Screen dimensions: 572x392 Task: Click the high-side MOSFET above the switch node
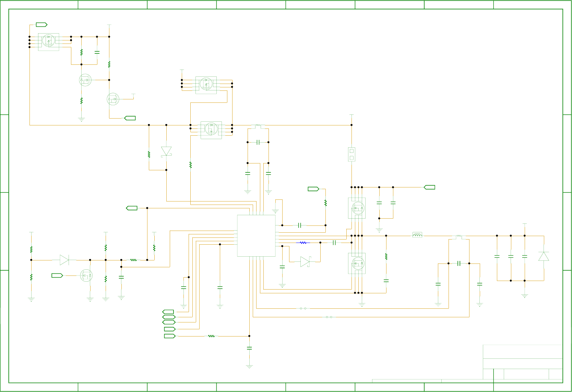point(357,208)
